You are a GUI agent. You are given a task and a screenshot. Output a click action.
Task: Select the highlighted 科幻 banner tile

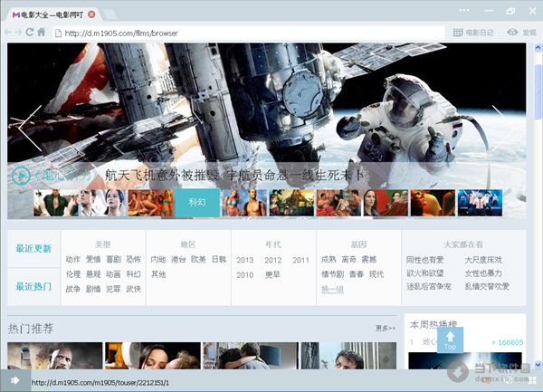(x=197, y=203)
